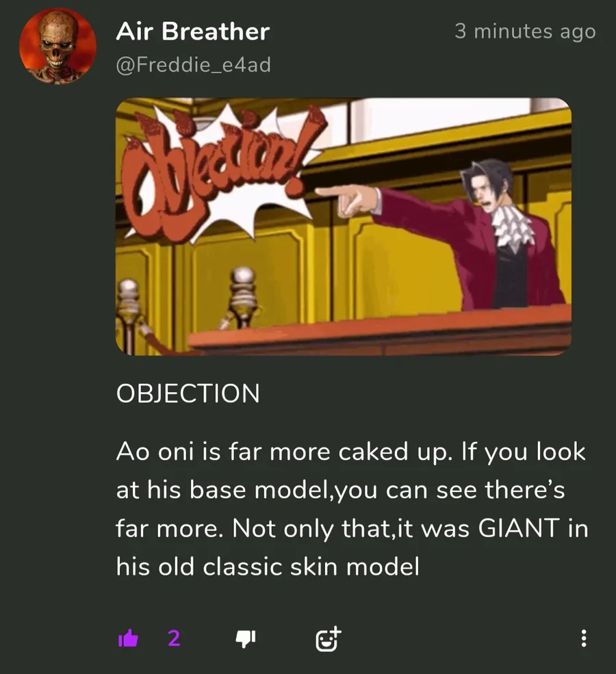This screenshot has height=674, width=616.
Task: Click the like count number 2
Action: [x=174, y=638]
